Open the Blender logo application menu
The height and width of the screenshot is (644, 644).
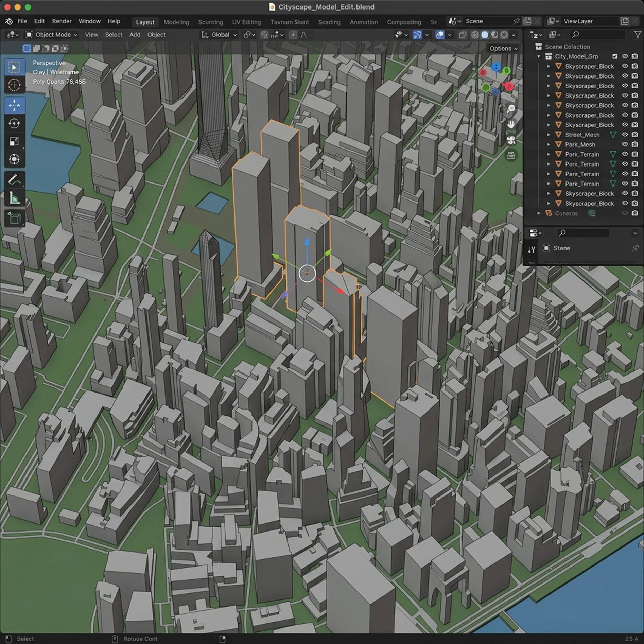pyautogui.click(x=9, y=21)
